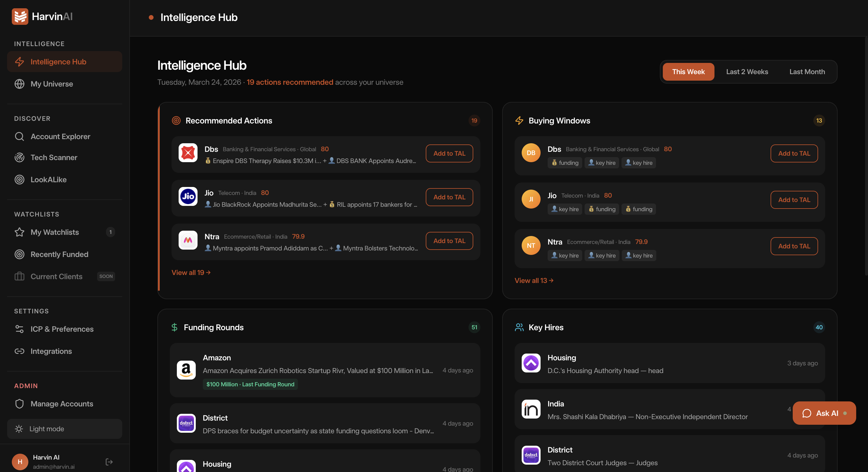This screenshot has width=868, height=472.
Task: Click the HarvinAI logo icon
Action: pyautogui.click(x=20, y=17)
